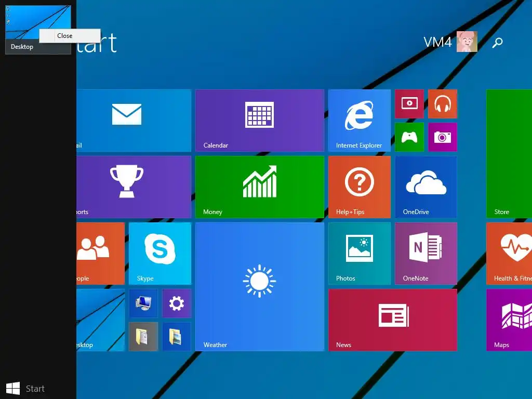
Task: Open the Photos tile
Action: pyautogui.click(x=360, y=254)
